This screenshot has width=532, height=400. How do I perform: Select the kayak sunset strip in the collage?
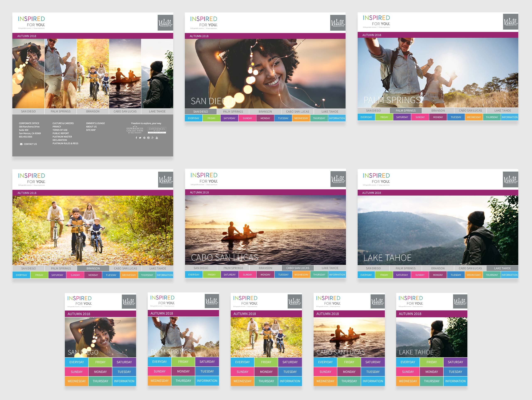coord(125,73)
